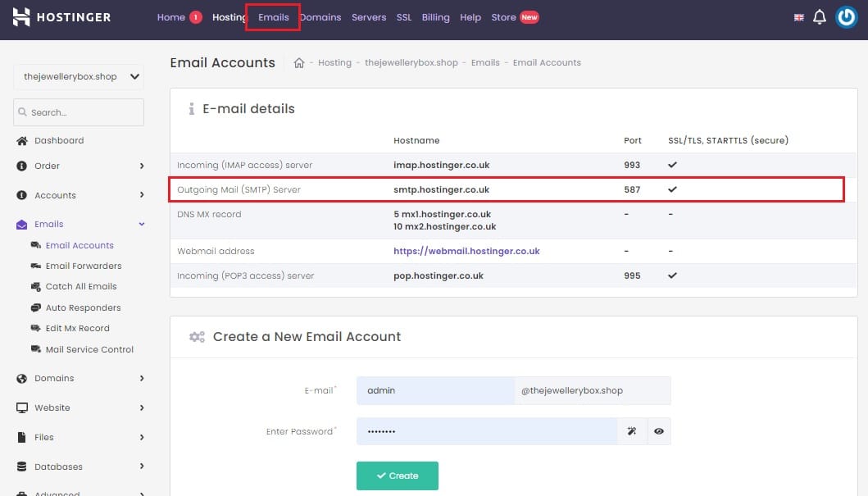Show password with the eye icon
Screen dimensions: 868x496
pos(659,431)
